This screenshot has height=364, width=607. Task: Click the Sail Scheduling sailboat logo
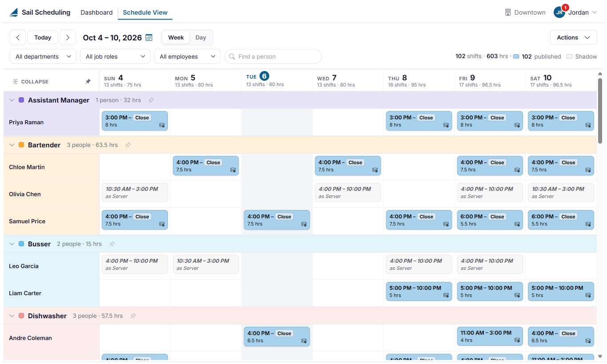[x=14, y=12]
